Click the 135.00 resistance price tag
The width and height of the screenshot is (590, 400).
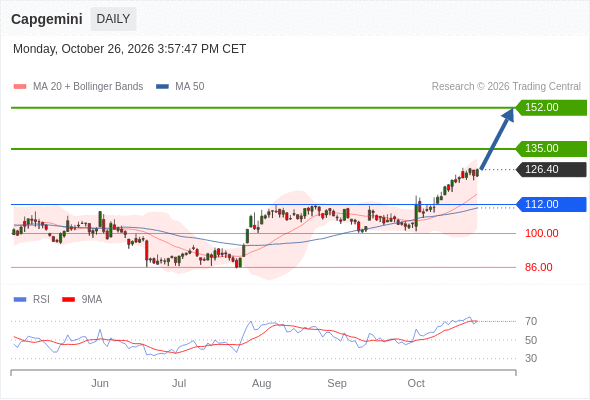[x=551, y=149]
